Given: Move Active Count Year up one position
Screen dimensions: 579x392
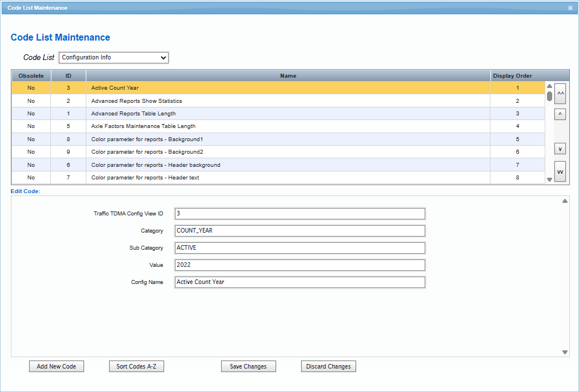Looking at the screenshot, I should (560, 114).
